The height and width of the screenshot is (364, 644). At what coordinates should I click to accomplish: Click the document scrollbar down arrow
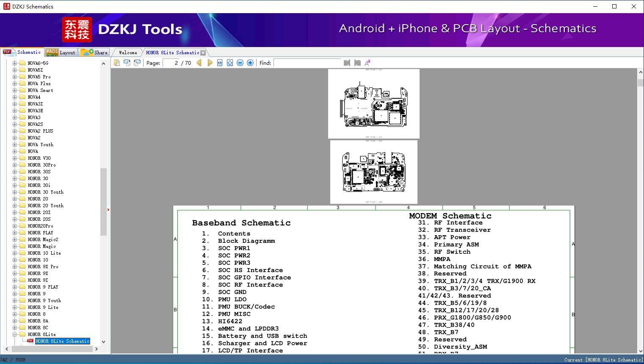click(x=641, y=350)
